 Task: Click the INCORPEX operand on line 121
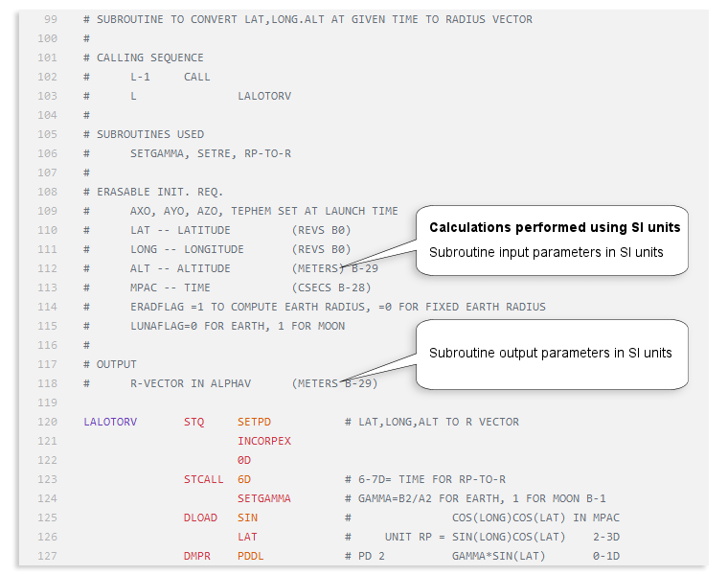(x=264, y=441)
